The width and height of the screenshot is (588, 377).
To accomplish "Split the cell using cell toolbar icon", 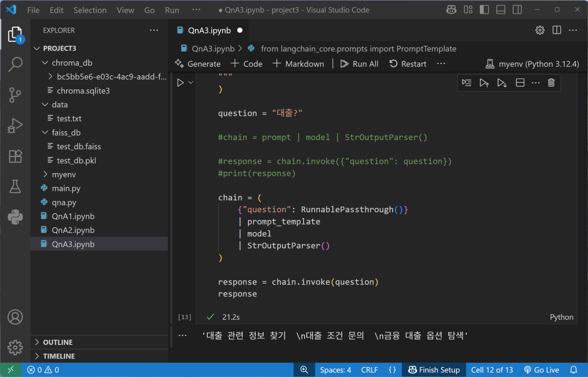I will 520,83.
